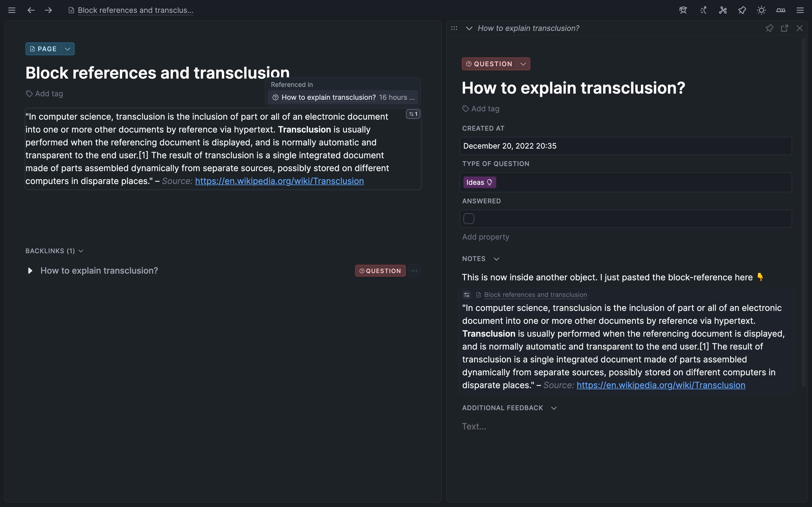The width and height of the screenshot is (812, 507).
Task: Click the tabs stack icon
Action: tap(781, 10)
